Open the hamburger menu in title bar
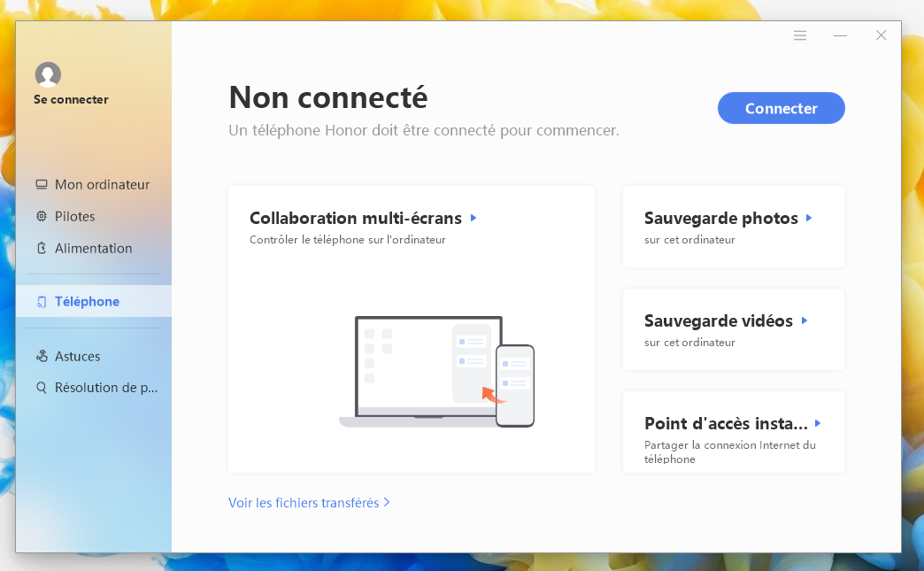The height and width of the screenshot is (571, 924). tap(800, 35)
